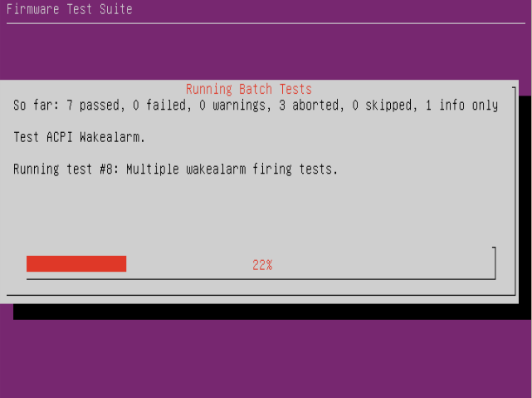This screenshot has height=398, width=532.
Task: Click the Firmware Test Suite title
Action: click(70, 9)
